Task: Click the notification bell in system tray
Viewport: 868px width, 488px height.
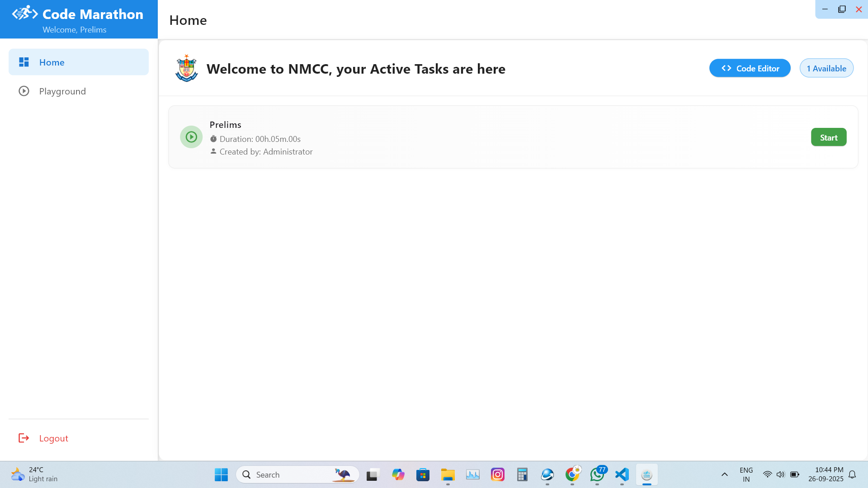Action: [853, 474]
